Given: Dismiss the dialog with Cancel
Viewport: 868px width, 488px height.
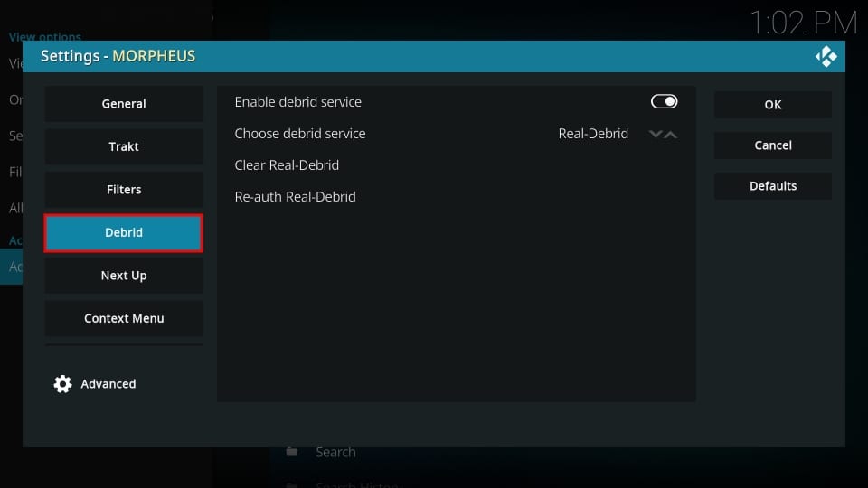Looking at the screenshot, I should (773, 145).
